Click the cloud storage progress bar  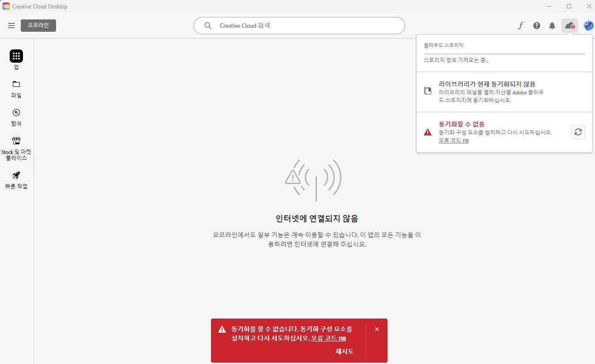(x=505, y=53)
